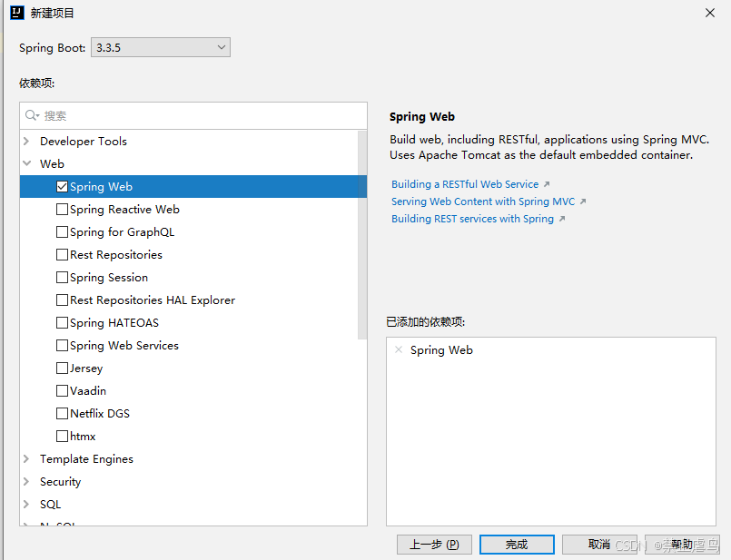Select Spring Web in added dependencies list
This screenshot has height=560, width=731.
click(x=441, y=349)
